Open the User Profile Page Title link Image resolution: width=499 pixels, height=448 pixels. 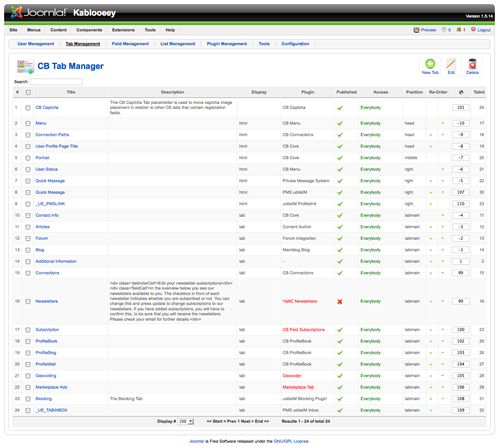57,146
